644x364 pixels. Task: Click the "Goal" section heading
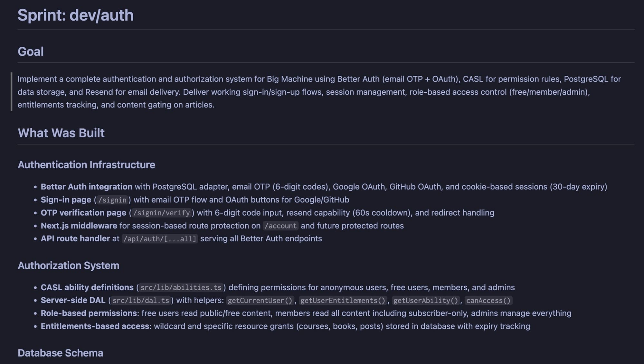pyautogui.click(x=31, y=51)
